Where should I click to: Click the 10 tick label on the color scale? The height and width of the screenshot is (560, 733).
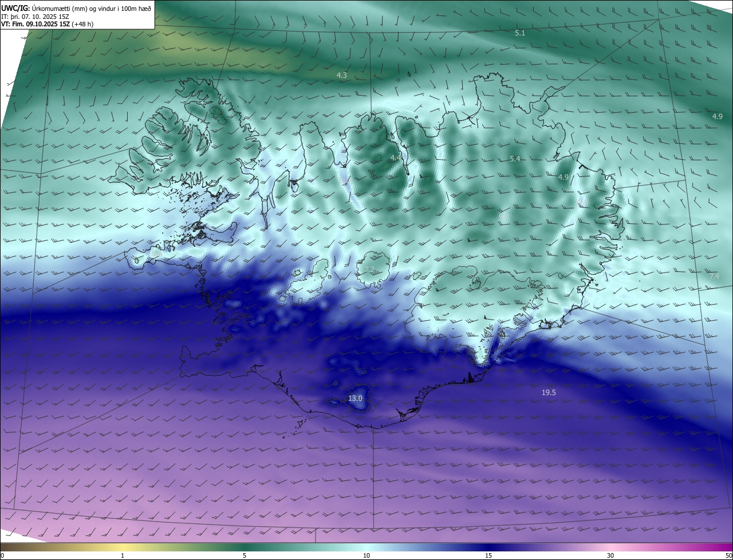366,555
